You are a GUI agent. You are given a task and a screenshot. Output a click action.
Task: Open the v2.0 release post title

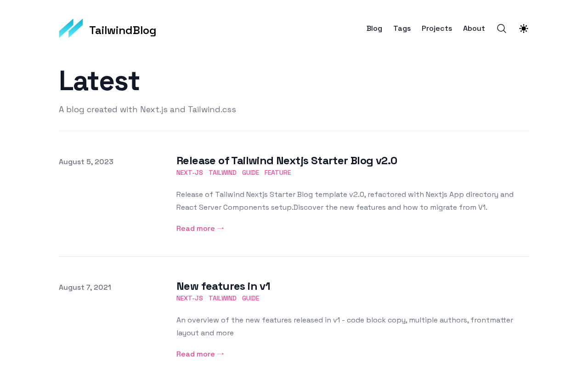click(287, 161)
